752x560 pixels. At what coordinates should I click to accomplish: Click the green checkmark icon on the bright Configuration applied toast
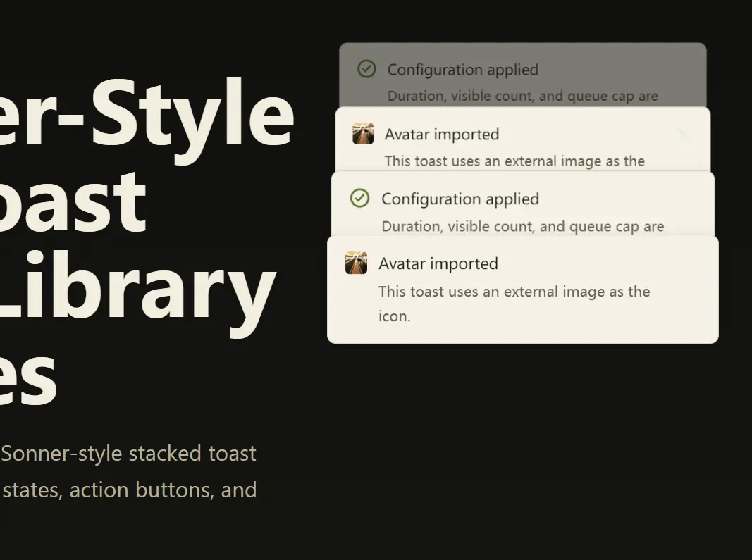[359, 198]
